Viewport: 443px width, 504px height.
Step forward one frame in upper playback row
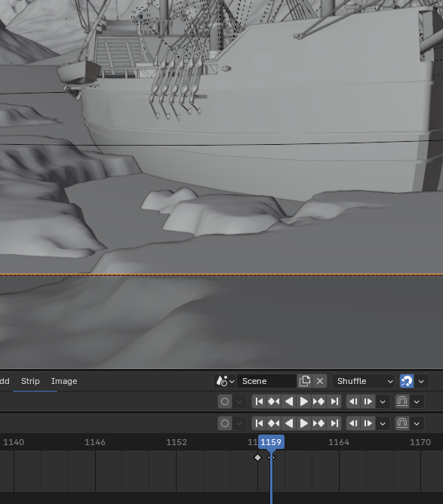(368, 401)
